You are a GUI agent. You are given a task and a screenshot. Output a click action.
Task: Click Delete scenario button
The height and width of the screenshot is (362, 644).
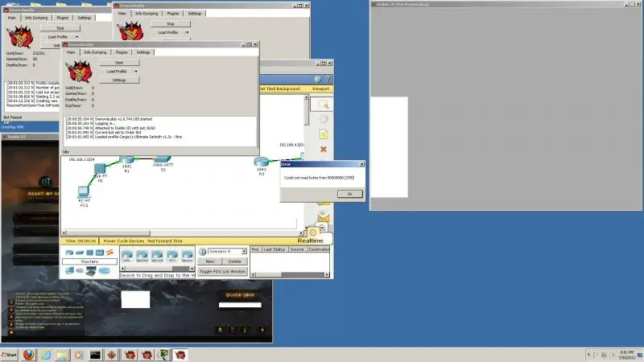(234, 261)
